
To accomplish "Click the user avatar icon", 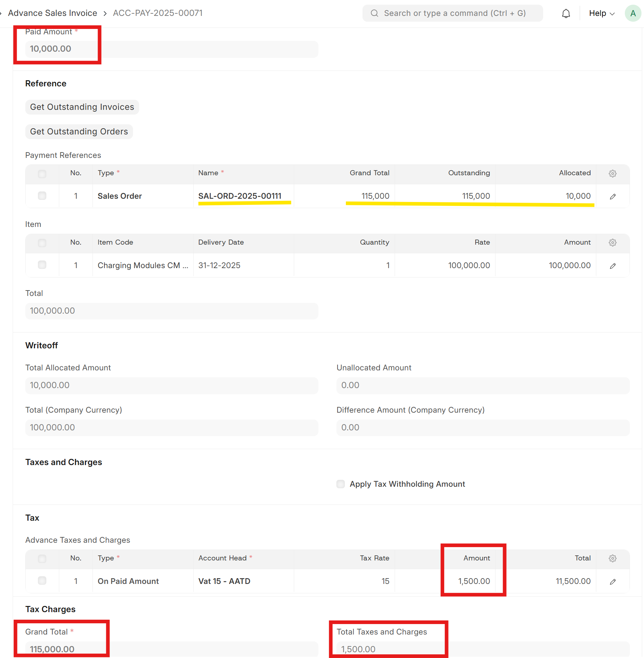I will tap(632, 14).
